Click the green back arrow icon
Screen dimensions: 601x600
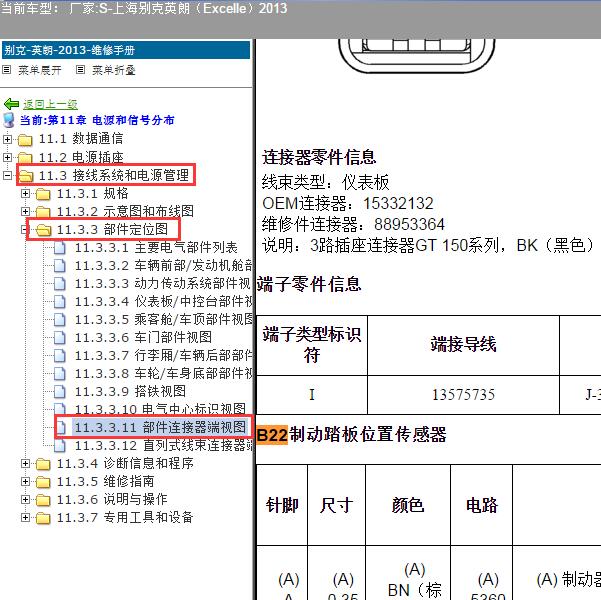click(x=11, y=104)
